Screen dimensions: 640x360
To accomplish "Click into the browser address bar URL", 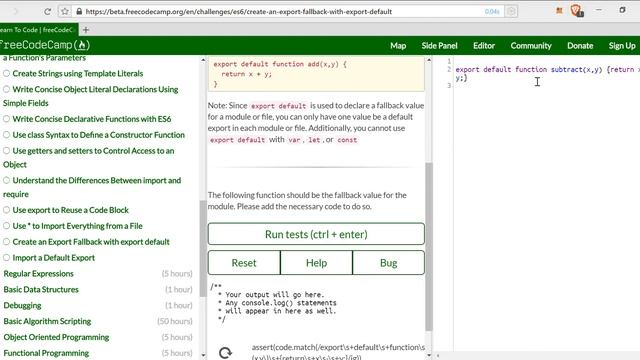I will pos(239,11).
